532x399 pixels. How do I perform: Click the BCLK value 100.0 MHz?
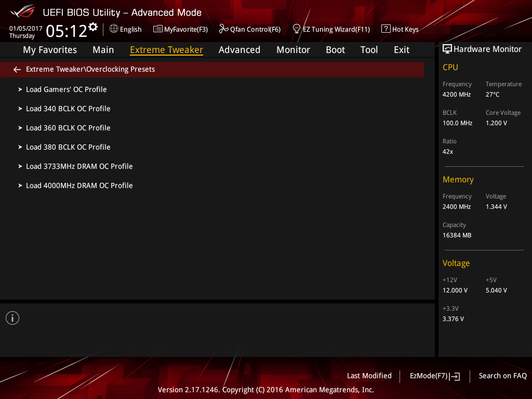click(457, 123)
